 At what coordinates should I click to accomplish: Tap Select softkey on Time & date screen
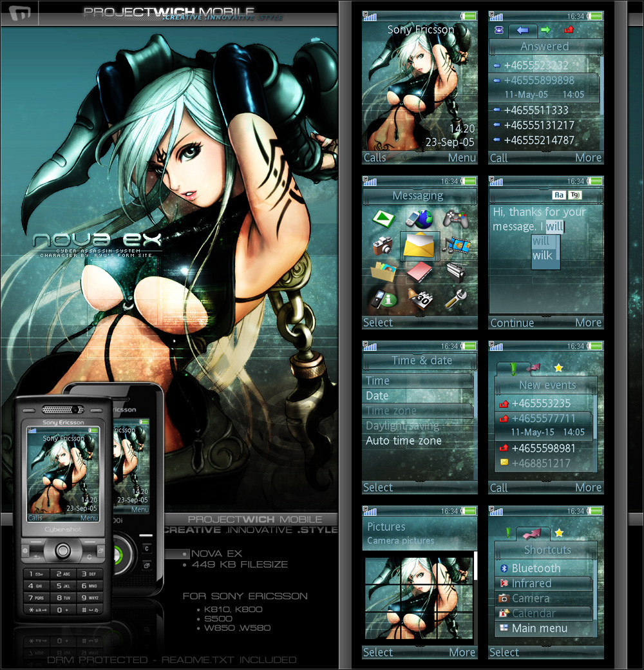pyautogui.click(x=377, y=488)
